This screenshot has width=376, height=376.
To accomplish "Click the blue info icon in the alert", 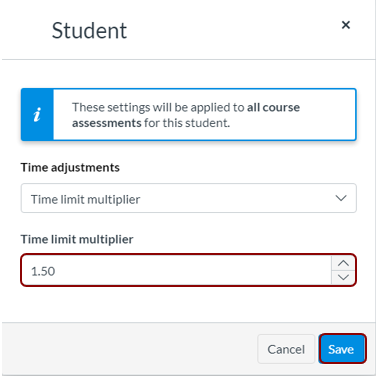I will click(37, 115).
